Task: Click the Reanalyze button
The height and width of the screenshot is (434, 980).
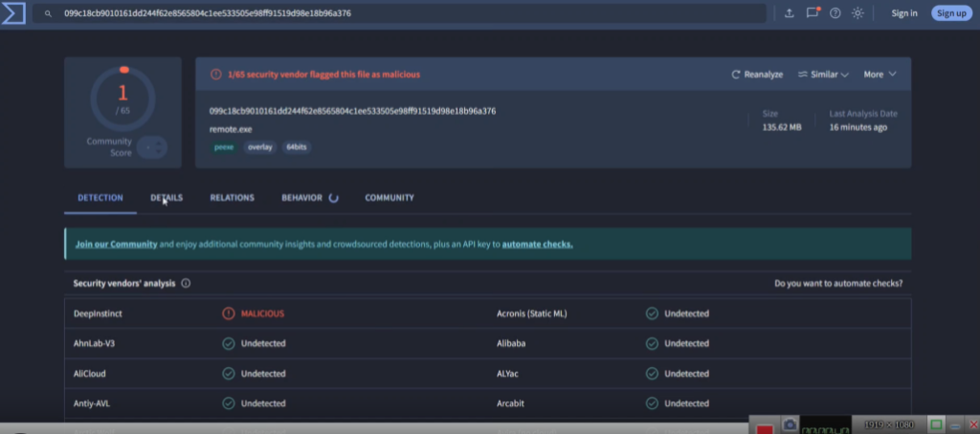Action: (x=757, y=75)
